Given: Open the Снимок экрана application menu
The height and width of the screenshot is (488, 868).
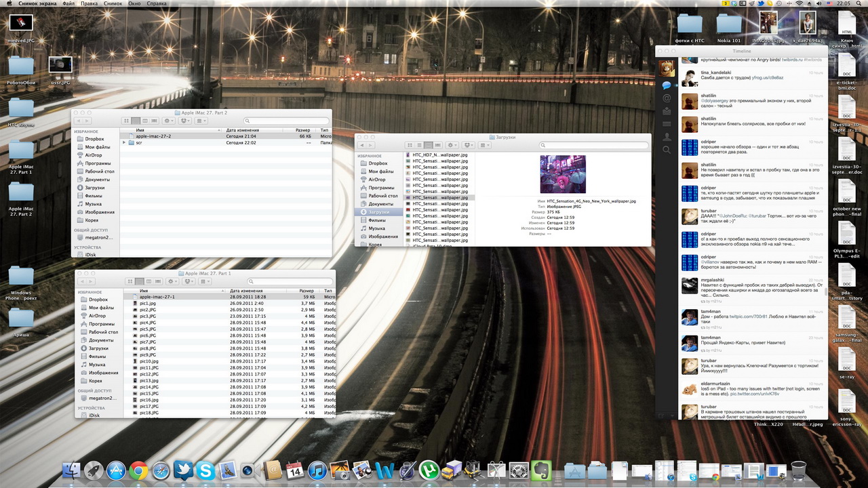Looking at the screenshot, I should click(x=37, y=3).
